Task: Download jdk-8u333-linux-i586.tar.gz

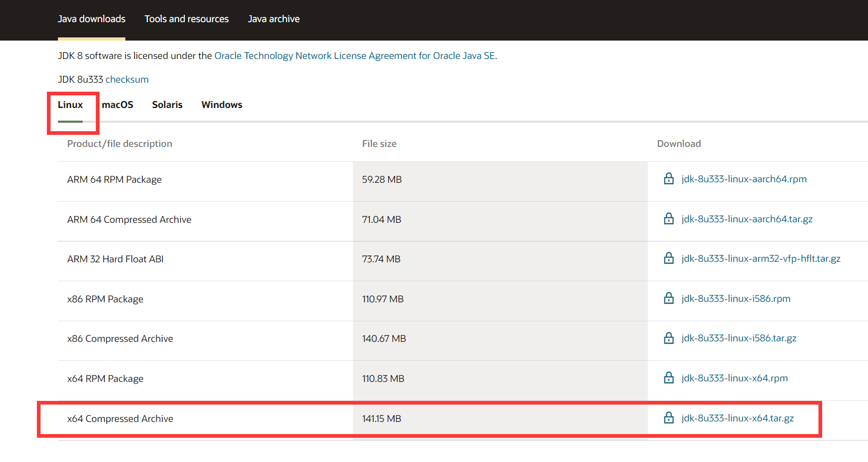Action: pos(738,338)
